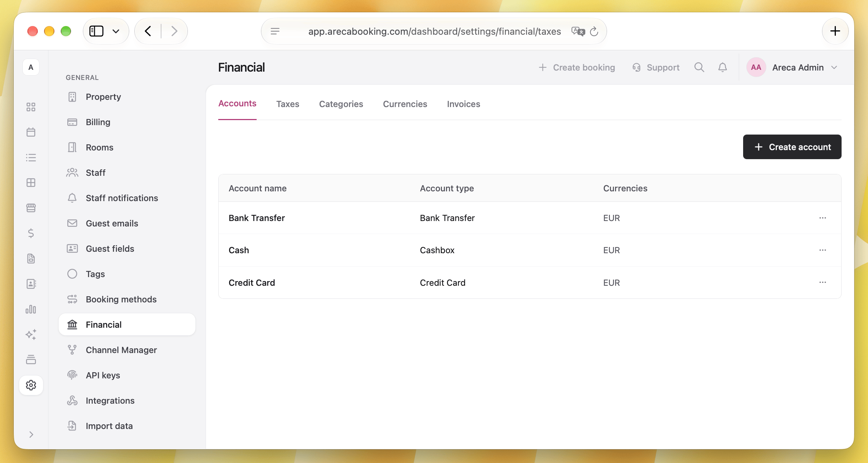Go back with the browser back arrow
The image size is (868, 463).
pos(148,31)
